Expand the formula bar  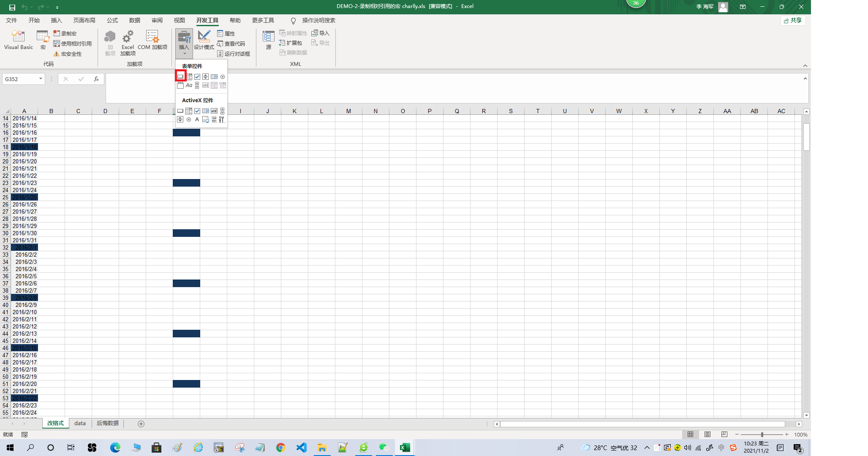[805, 79]
